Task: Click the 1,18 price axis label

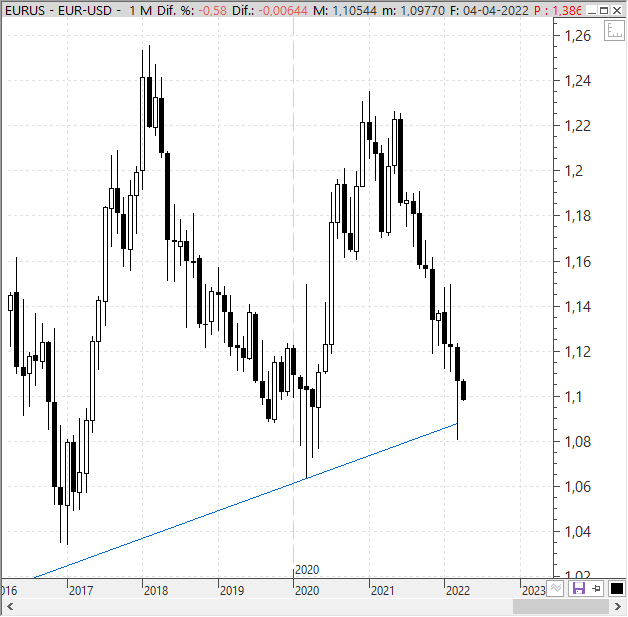Action: [578, 217]
